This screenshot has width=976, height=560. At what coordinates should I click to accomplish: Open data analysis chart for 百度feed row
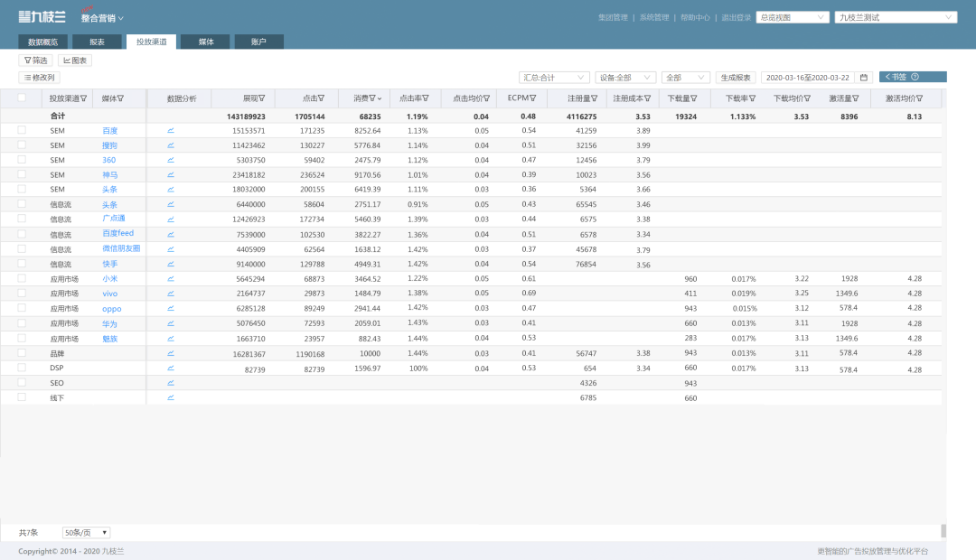click(x=171, y=235)
